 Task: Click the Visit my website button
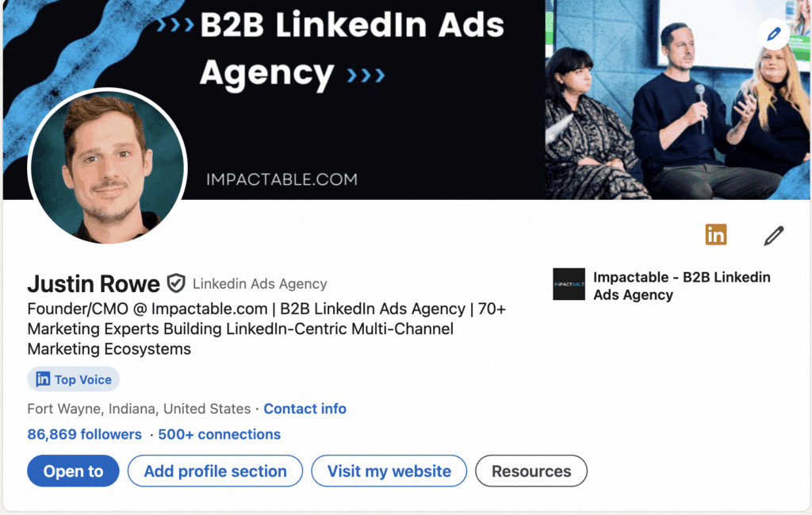pos(389,471)
